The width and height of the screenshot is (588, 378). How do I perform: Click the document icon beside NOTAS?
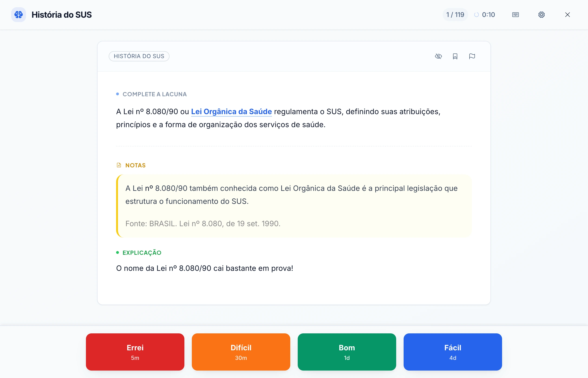tap(119, 165)
